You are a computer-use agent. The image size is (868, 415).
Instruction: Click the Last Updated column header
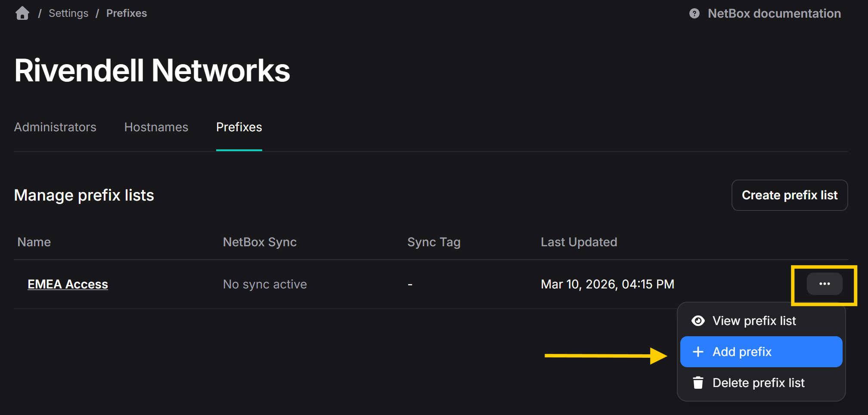(x=579, y=242)
